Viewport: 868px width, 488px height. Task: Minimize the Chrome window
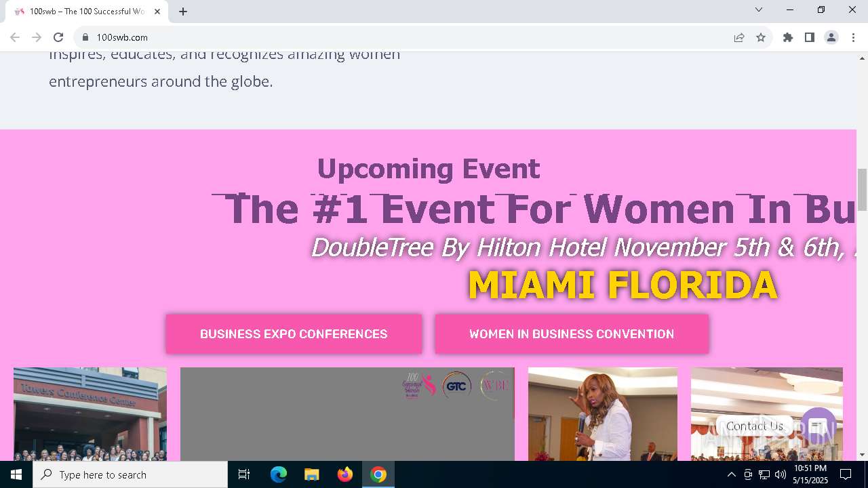(790, 9)
